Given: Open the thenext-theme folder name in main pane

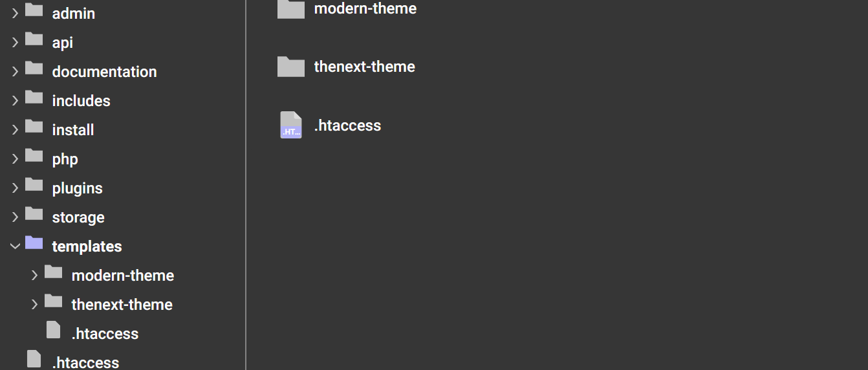Looking at the screenshot, I should click(x=365, y=67).
